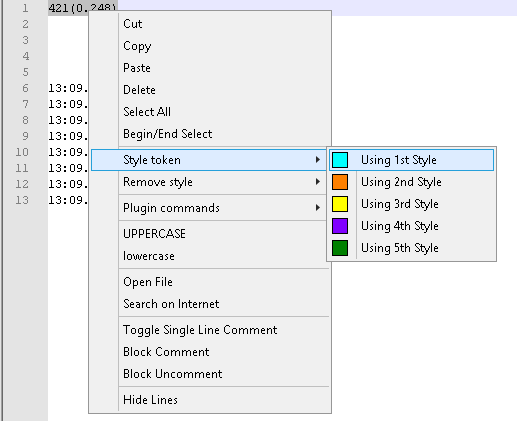Click the orange 2nd Style swatch
Screen dimensions: 517x421
[340, 182]
